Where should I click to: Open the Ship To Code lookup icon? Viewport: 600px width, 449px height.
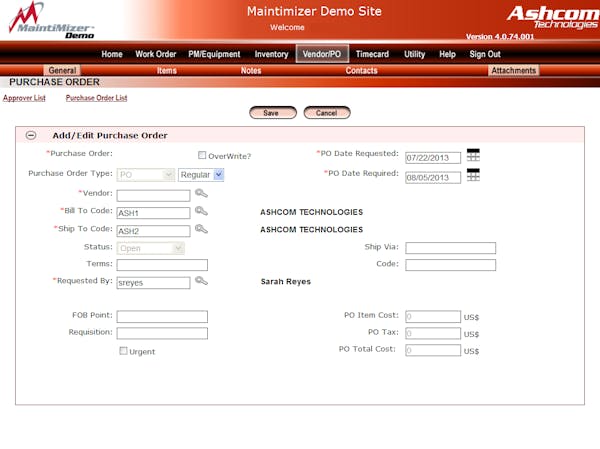click(201, 229)
